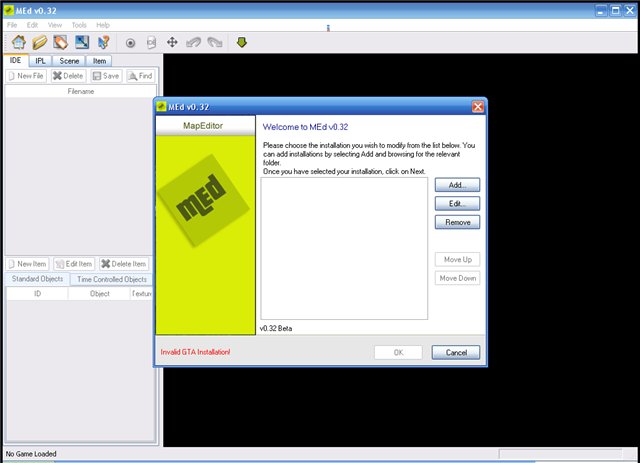Image resolution: width=640 pixels, height=463 pixels.
Task: Click the blue pointer help toolbar icon
Action: pyautogui.click(x=102, y=42)
